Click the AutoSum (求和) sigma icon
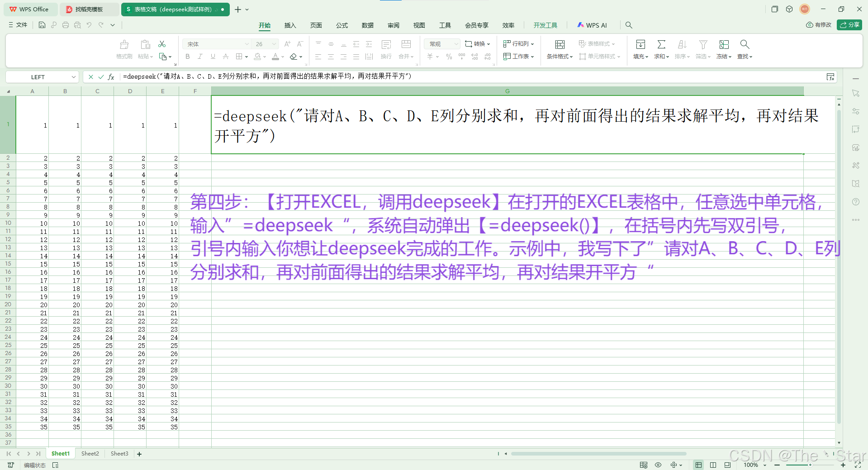The width and height of the screenshot is (868, 470). click(x=661, y=44)
